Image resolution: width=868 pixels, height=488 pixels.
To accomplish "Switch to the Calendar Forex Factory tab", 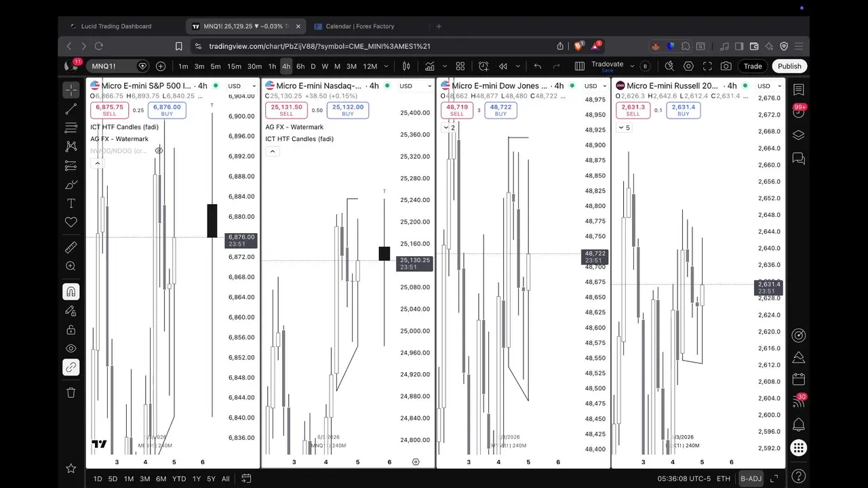I will 359,26.
